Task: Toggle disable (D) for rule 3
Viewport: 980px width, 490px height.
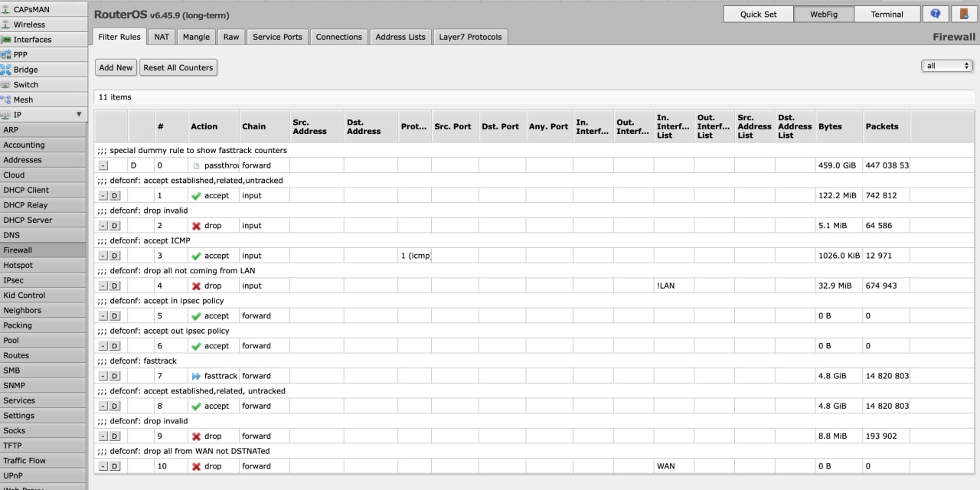Action: 115,256
